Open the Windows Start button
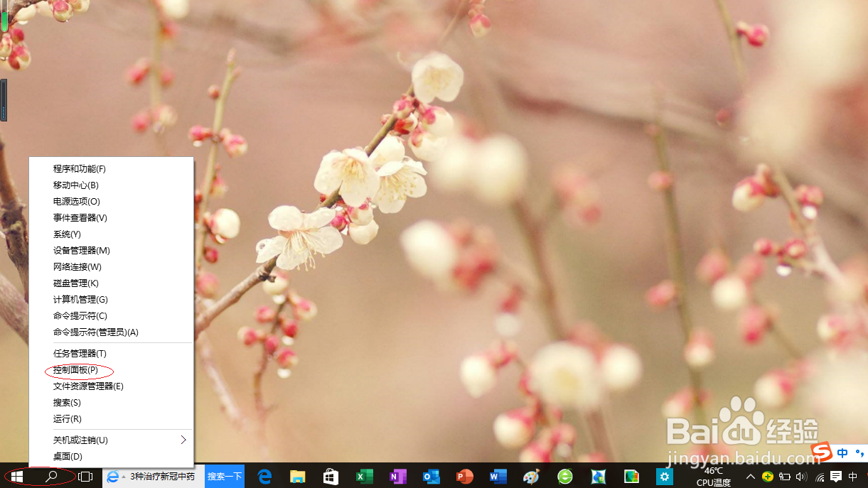Viewport: 868px width, 488px height. 17,477
